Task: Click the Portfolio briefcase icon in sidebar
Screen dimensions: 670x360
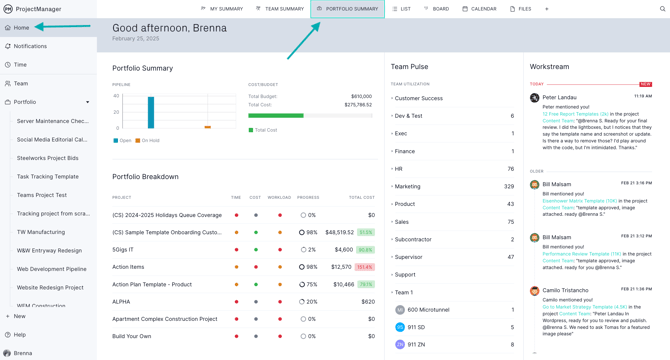Action: pyautogui.click(x=8, y=102)
